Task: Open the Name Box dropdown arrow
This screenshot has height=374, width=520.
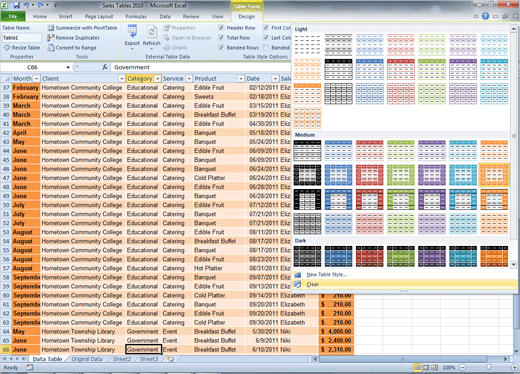Action: tap(68, 67)
